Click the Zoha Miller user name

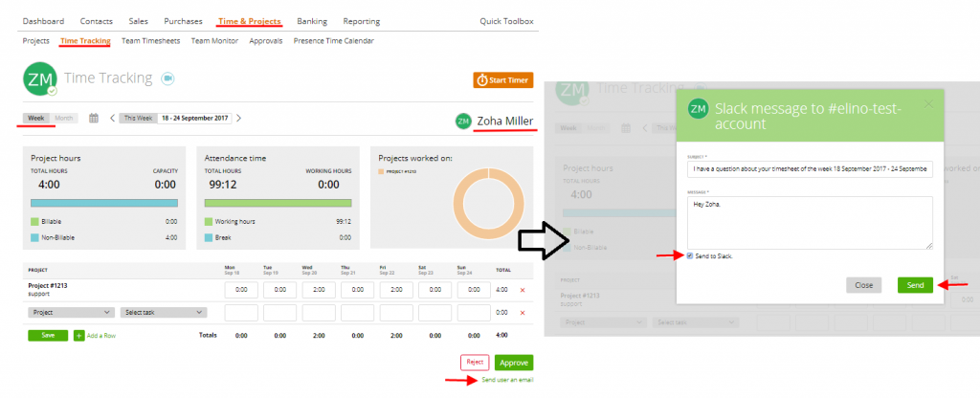(x=505, y=122)
